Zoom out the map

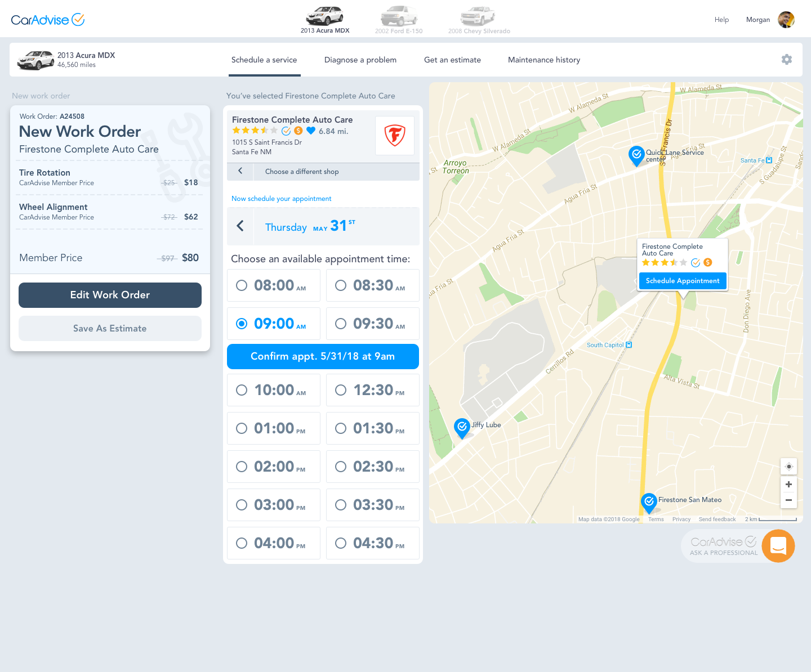click(x=788, y=500)
